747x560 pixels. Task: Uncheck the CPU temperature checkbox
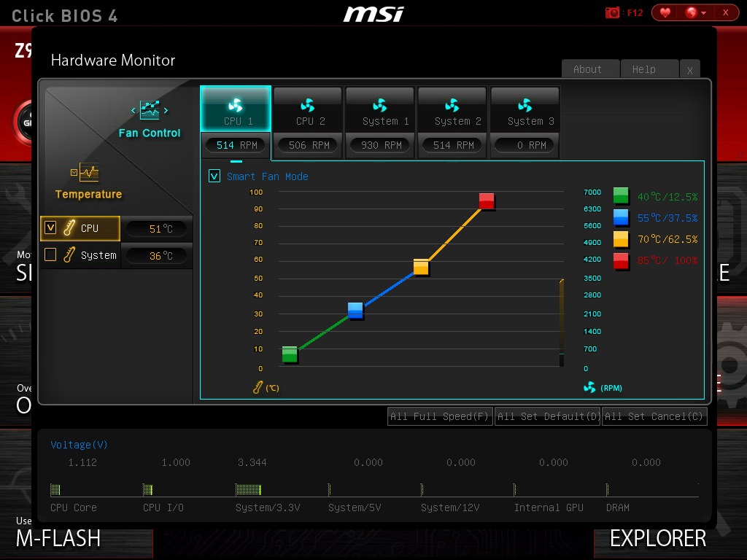(50, 228)
